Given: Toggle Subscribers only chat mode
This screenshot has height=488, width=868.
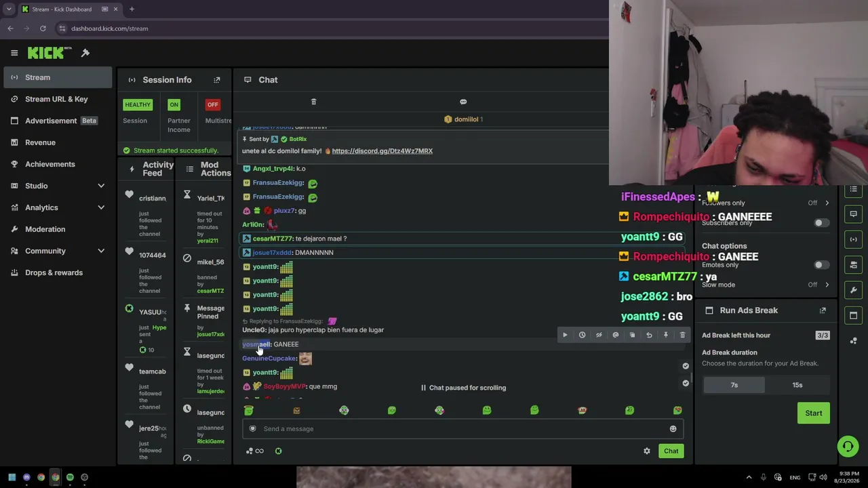Looking at the screenshot, I should tap(821, 223).
